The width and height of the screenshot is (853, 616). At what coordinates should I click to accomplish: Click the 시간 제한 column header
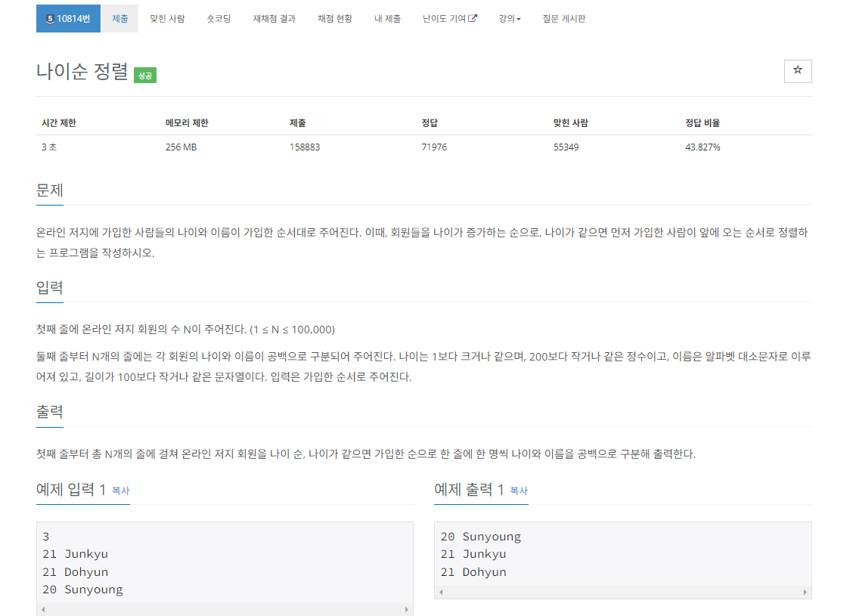59,123
